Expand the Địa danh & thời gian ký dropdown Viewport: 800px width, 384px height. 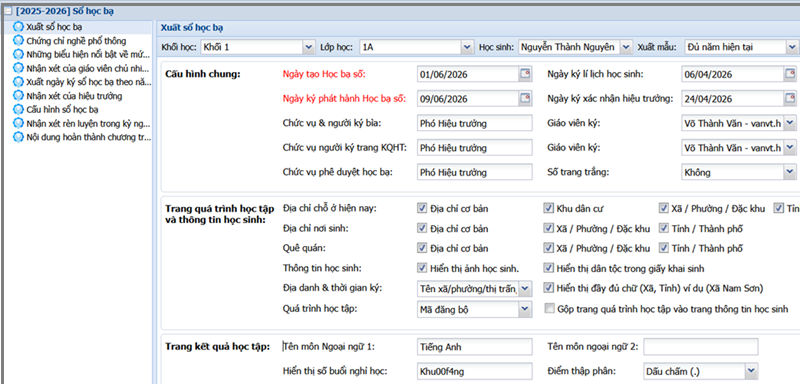pos(525,289)
